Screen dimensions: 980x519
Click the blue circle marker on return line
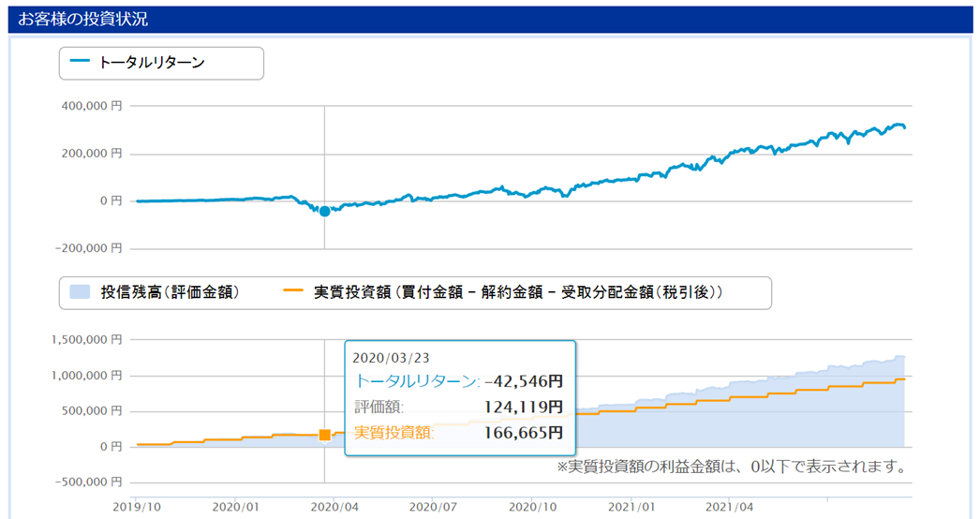[324, 212]
